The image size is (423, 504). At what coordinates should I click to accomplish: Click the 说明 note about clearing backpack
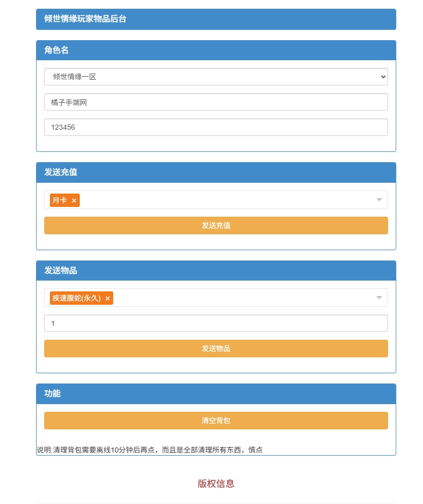tap(150, 449)
